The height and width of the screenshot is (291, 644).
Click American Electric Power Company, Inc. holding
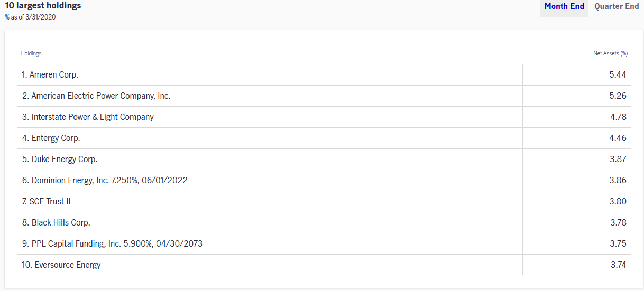(324, 96)
